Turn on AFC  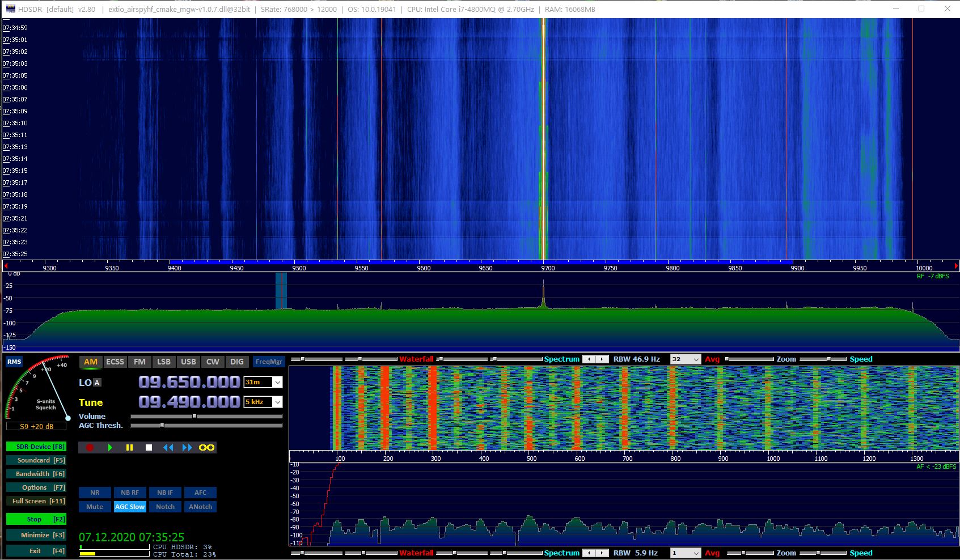click(200, 493)
